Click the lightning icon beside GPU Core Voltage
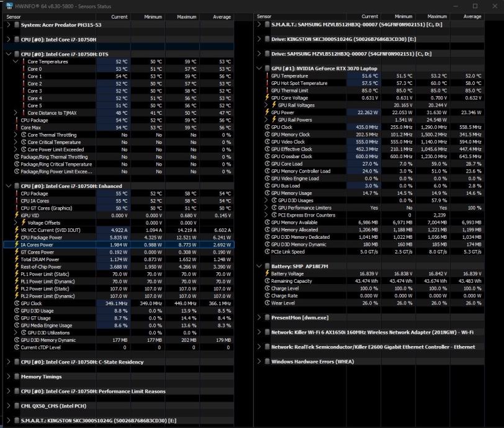 click(267, 97)
